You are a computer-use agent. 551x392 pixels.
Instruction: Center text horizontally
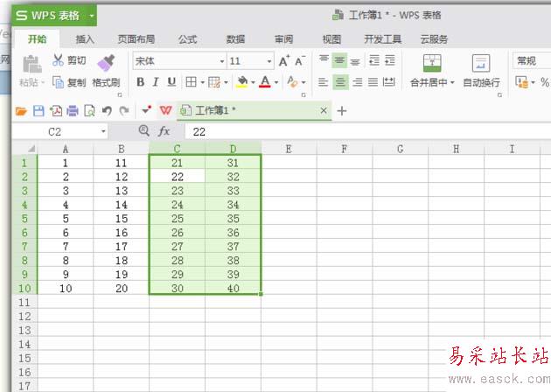tap(340, 82)
